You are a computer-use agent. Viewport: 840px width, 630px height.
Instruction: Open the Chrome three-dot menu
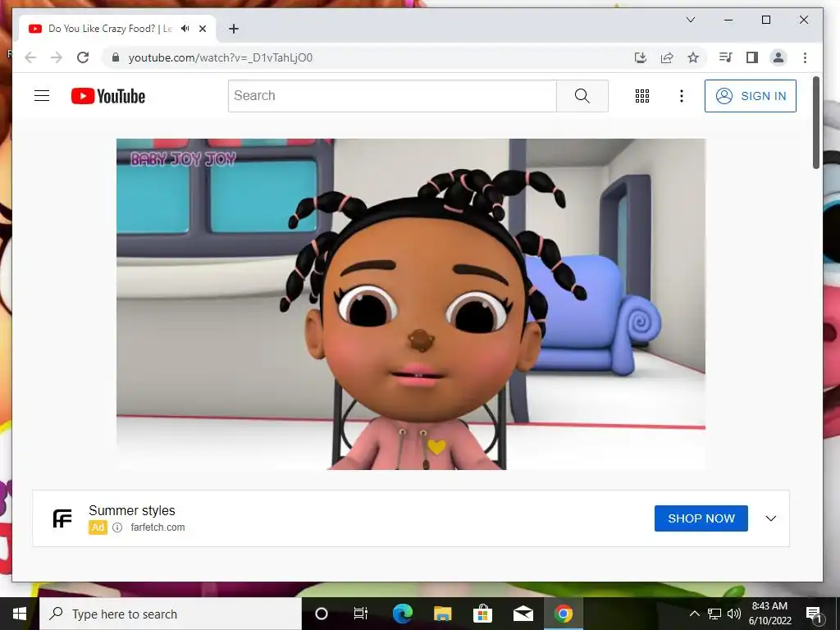click(x=805, y=57)
